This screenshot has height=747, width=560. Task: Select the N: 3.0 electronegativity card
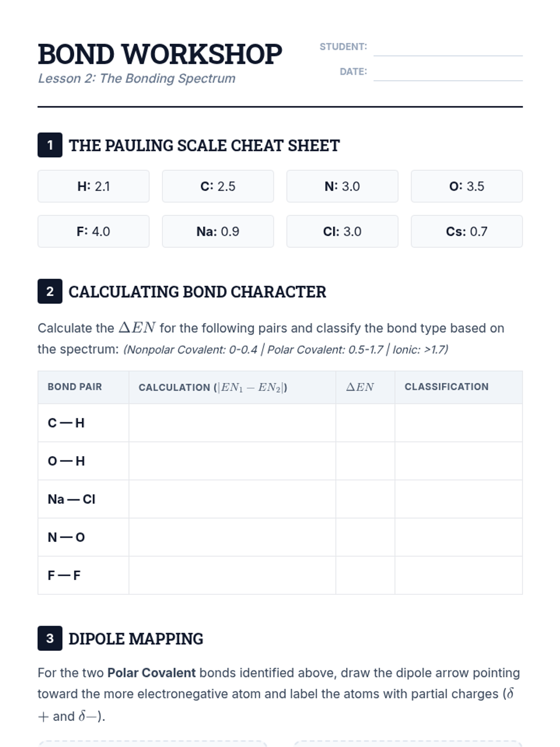click(342, 186)
